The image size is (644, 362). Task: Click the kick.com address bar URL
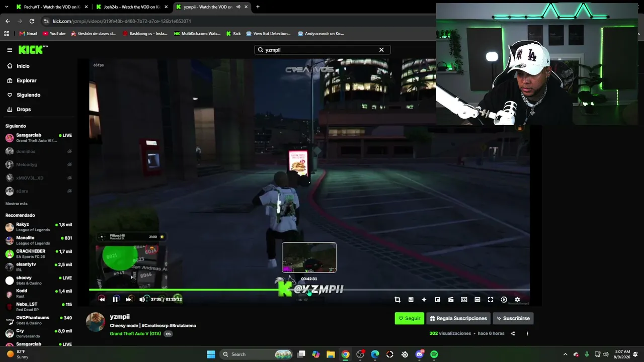(x=122, y=21)
